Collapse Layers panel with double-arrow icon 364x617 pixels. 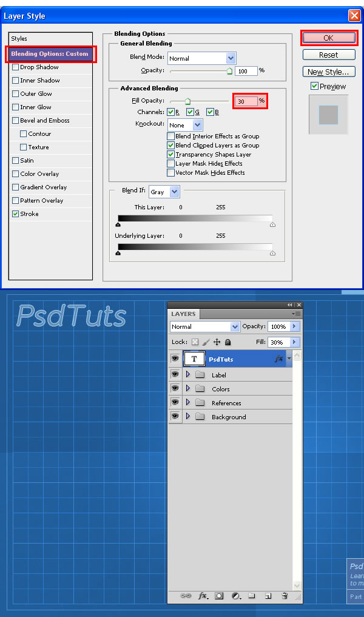tap(290, 305)
